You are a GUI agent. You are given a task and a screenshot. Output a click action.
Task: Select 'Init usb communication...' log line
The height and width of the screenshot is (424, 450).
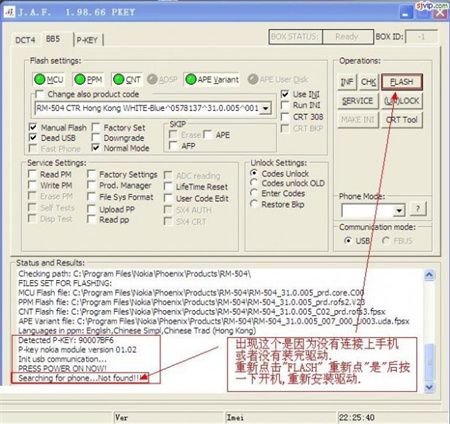click(62, 359)
